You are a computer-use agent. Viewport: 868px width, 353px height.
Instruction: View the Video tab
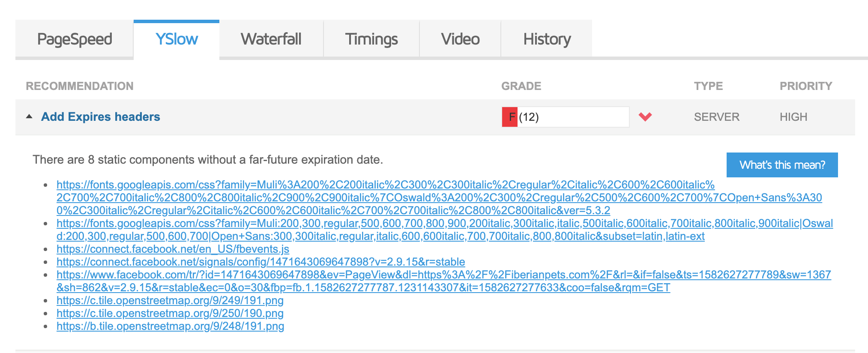coord(460,39)
